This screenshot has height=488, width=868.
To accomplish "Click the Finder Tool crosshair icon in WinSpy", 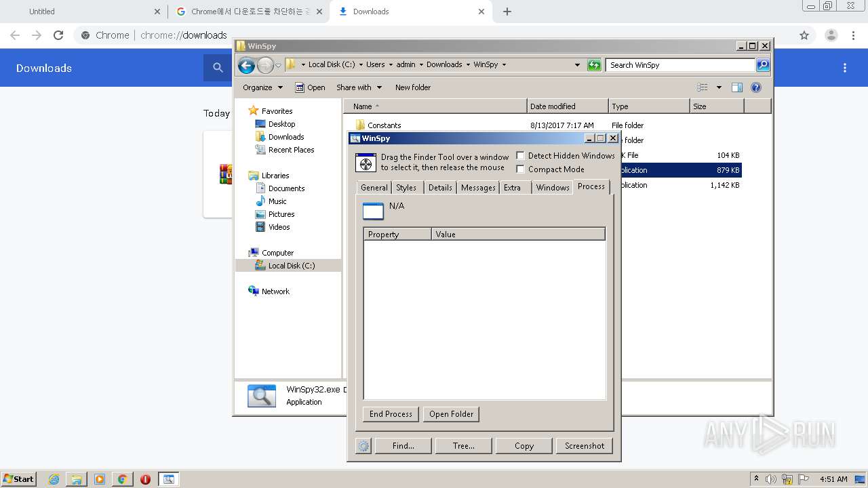I will (366, 163).
